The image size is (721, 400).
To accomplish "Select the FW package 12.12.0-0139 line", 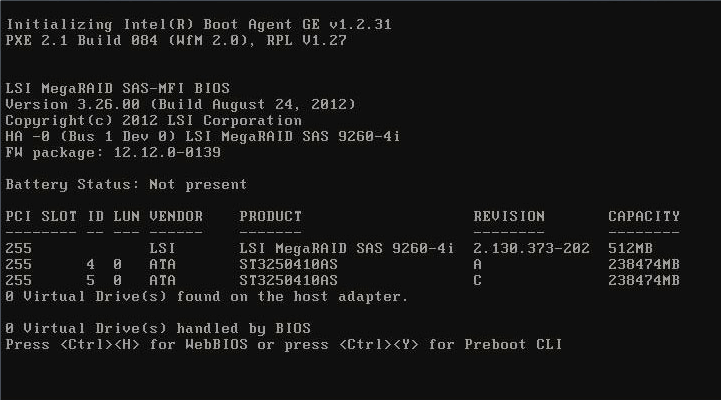I will 113,152.
